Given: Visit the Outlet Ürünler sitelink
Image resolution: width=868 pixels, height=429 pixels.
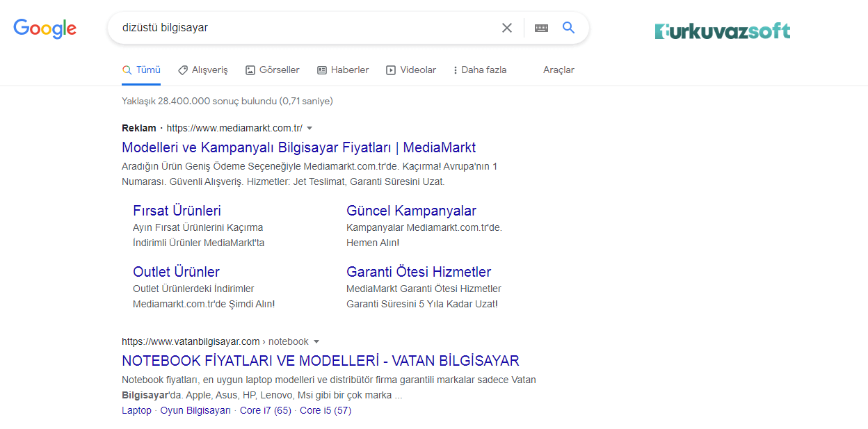Looking at the screenshot, I should 176,272.
